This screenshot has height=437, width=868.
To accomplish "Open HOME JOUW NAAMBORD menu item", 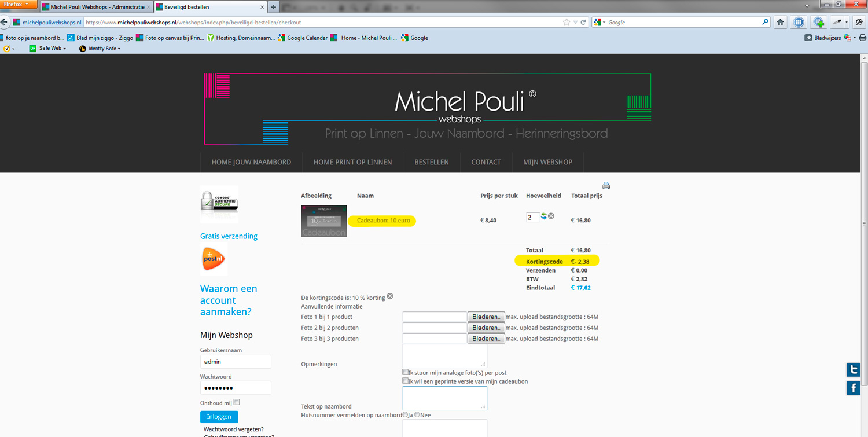I will point(251,162).
